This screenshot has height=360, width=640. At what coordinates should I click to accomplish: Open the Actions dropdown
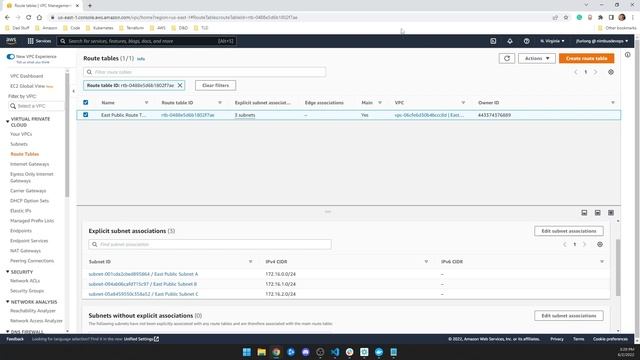click(537, 58)
